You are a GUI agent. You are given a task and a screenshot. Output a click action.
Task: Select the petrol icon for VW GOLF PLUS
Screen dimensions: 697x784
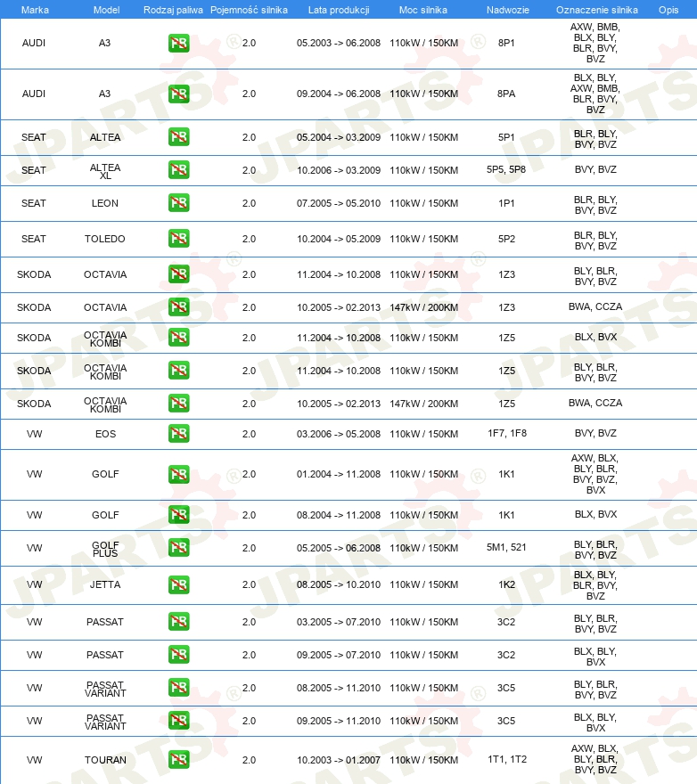coord(178,548)
